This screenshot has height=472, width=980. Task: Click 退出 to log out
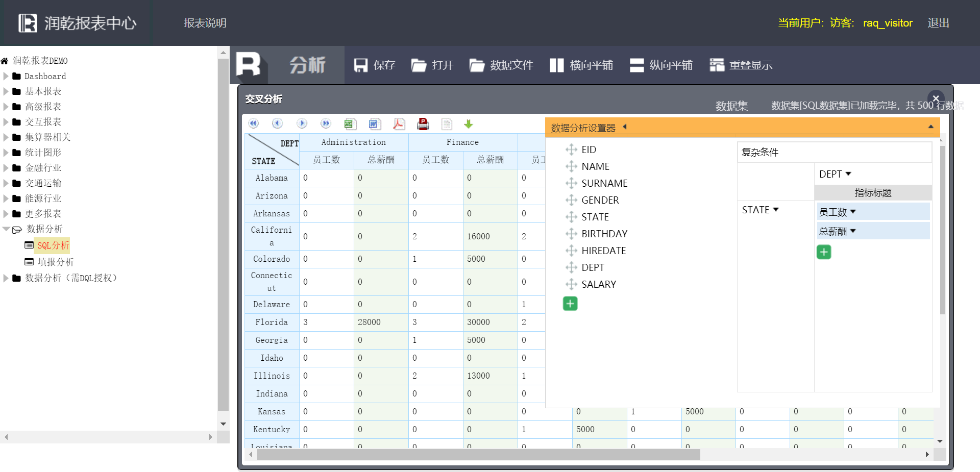point(938,23)
